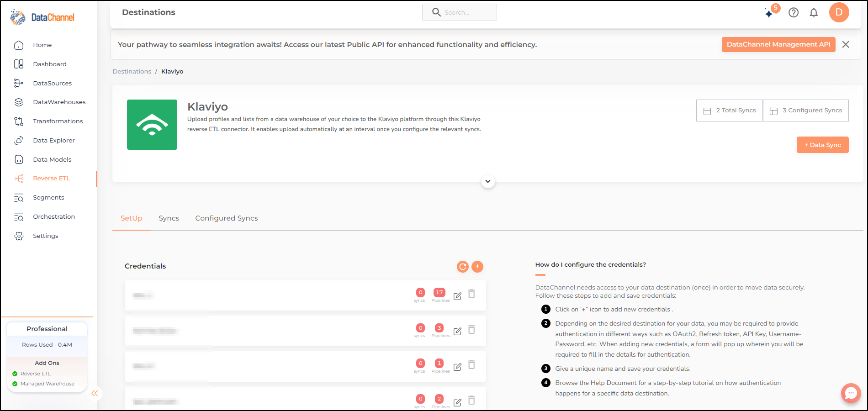Open the Orchestration sidebar icon
The width and height of the screenshot is (868, 411).
(19, 217)
